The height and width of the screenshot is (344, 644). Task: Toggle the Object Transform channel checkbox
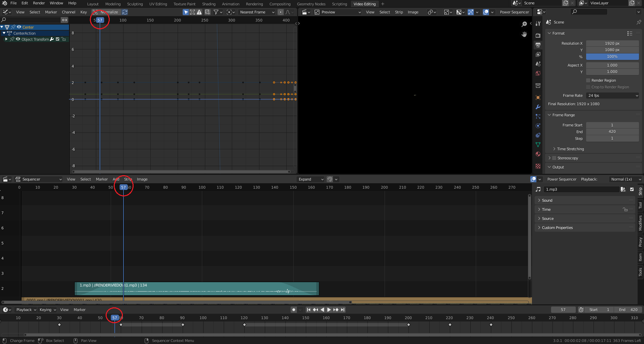[58, 39]
